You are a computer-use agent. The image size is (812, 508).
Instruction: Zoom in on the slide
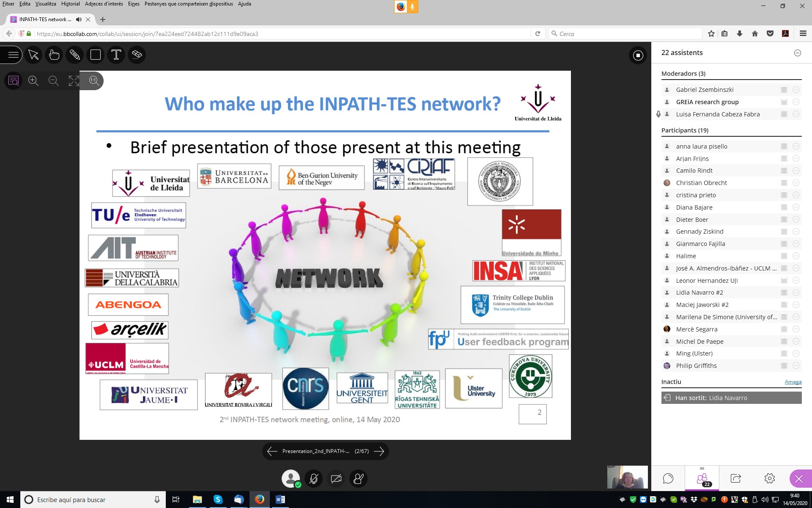(x=33, y=81)
